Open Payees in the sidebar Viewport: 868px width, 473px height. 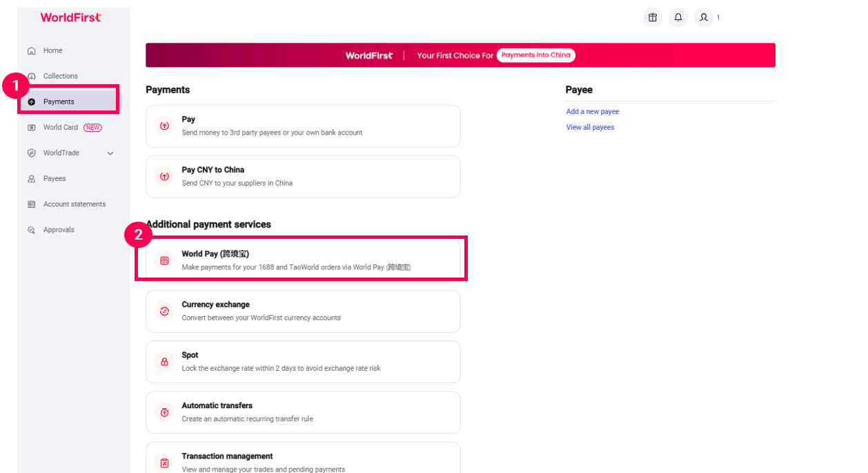click(x=55, y=178)
